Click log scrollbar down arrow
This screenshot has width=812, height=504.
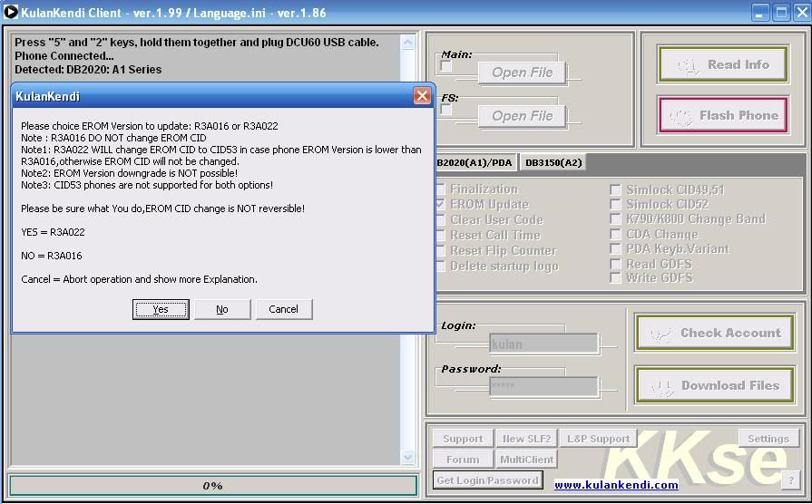408,458
